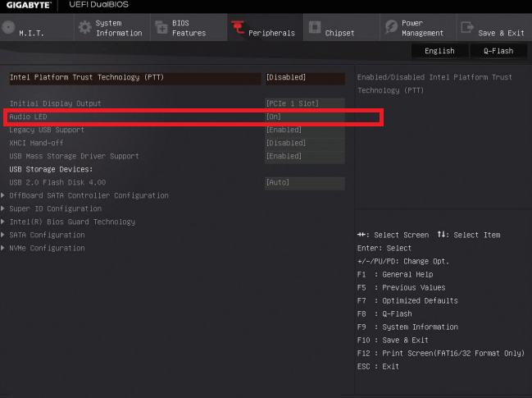Launch the Q-Flash button

pyautogui.click(x=498, y=51)
